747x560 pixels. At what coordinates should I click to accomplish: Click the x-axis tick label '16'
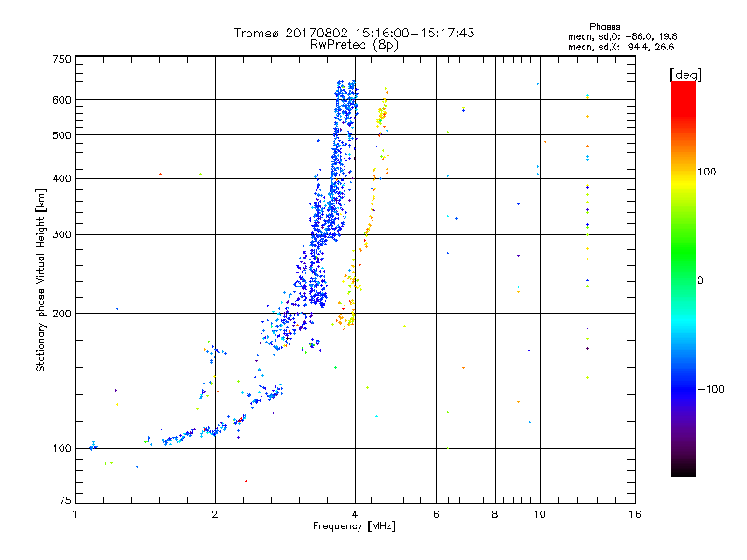point(635,514)
